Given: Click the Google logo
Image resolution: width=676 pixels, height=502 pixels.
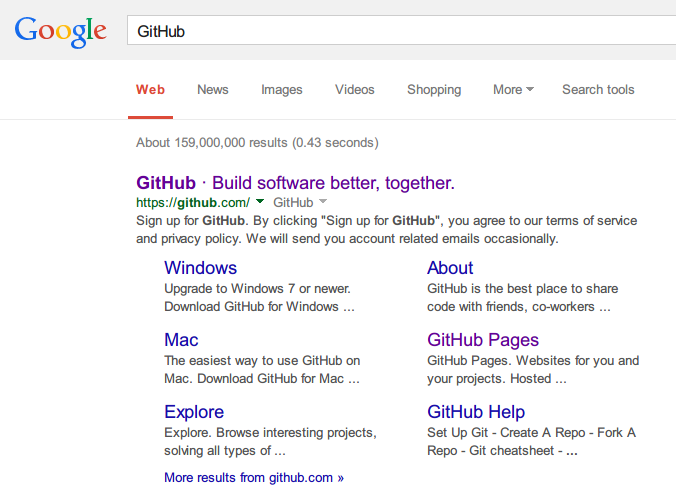Looking at the screenshot, I should pos(60,31).
